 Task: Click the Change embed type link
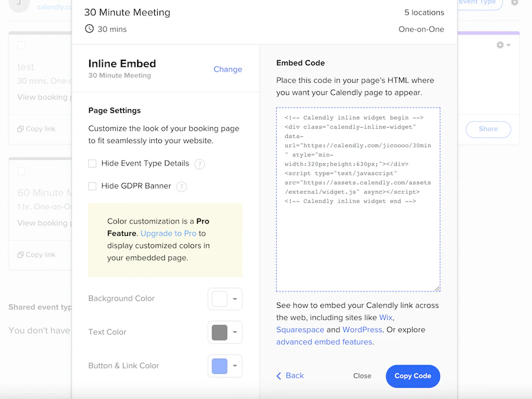click(228, 69)
